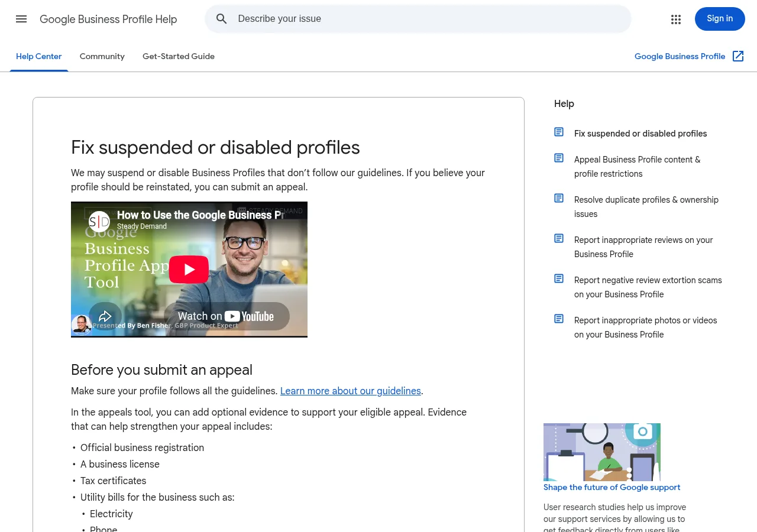
Task: Open the Google apps grid
Action: (676, 20)
